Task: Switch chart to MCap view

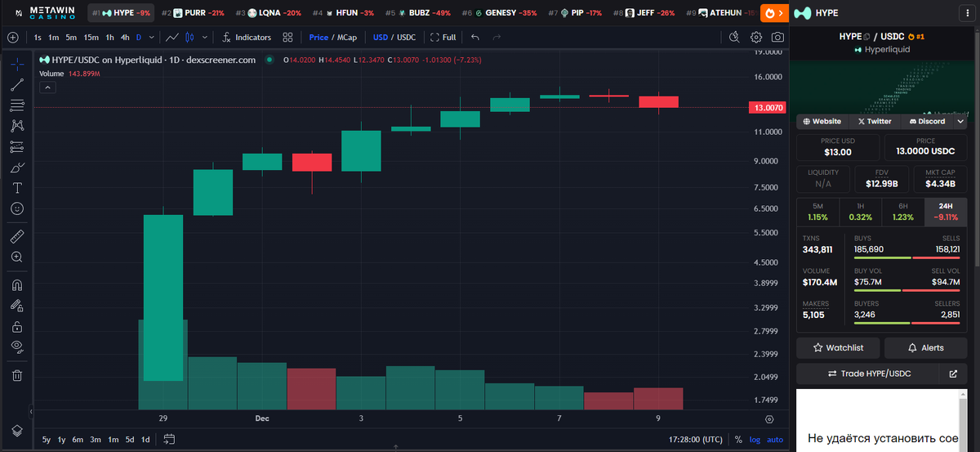Action: tap(346, 37)
